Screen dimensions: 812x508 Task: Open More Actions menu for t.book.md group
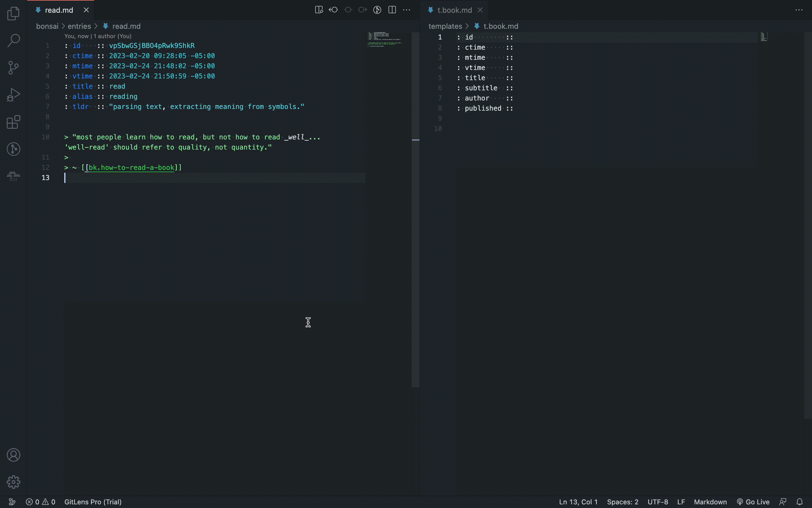799,10
